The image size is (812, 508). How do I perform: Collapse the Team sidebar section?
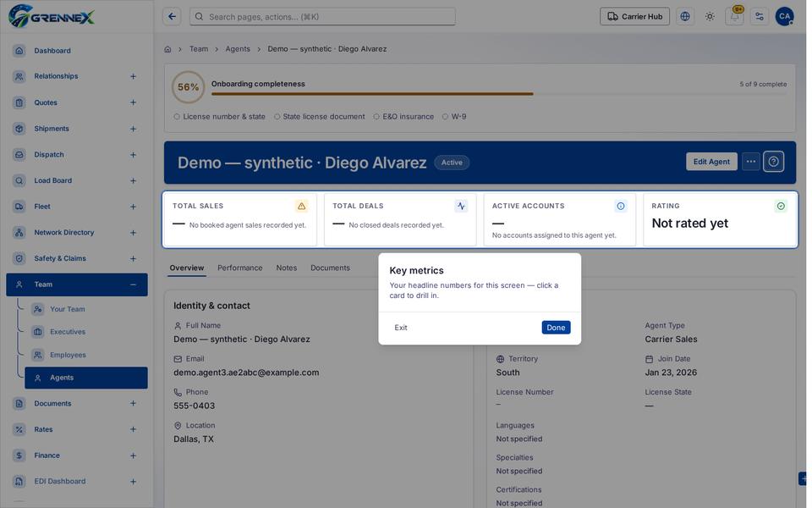[x=133, y=284]
